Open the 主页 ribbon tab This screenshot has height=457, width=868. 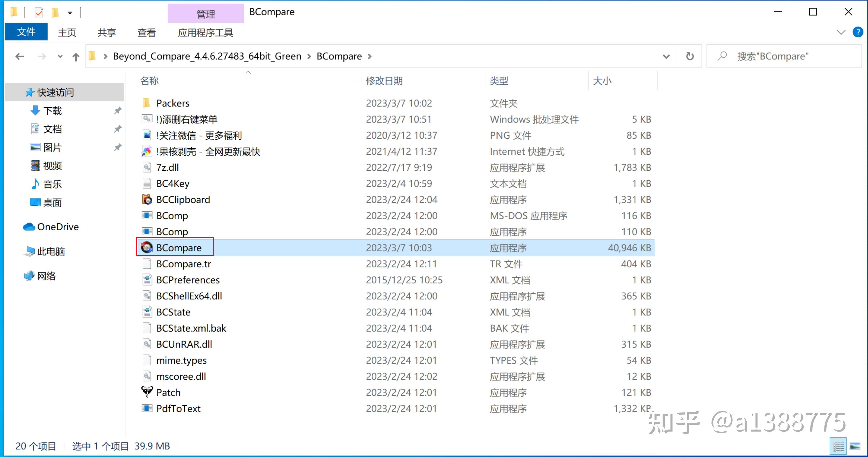67,32
